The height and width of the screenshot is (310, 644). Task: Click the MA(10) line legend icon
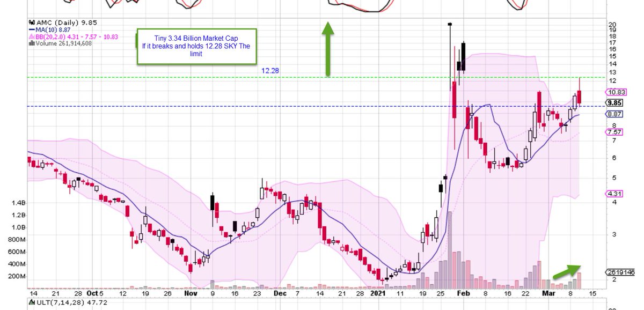coord(32,30)
